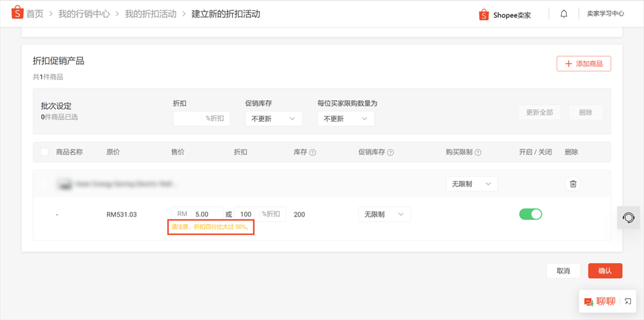The height and width of the screenshot is (320, 644).
Task: Expand the chat panel using the arrow icon
Action: click(x=628, y=301)
